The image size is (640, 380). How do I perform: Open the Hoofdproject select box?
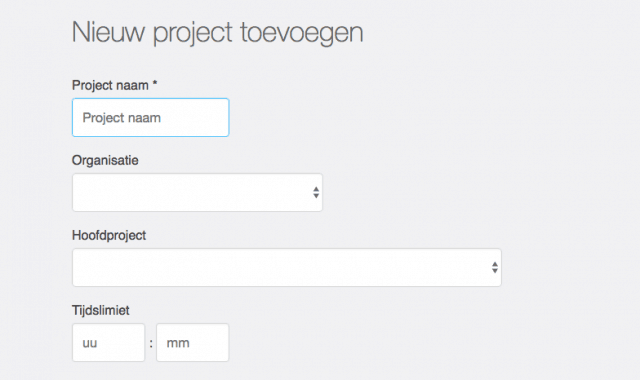pos(287,267)
